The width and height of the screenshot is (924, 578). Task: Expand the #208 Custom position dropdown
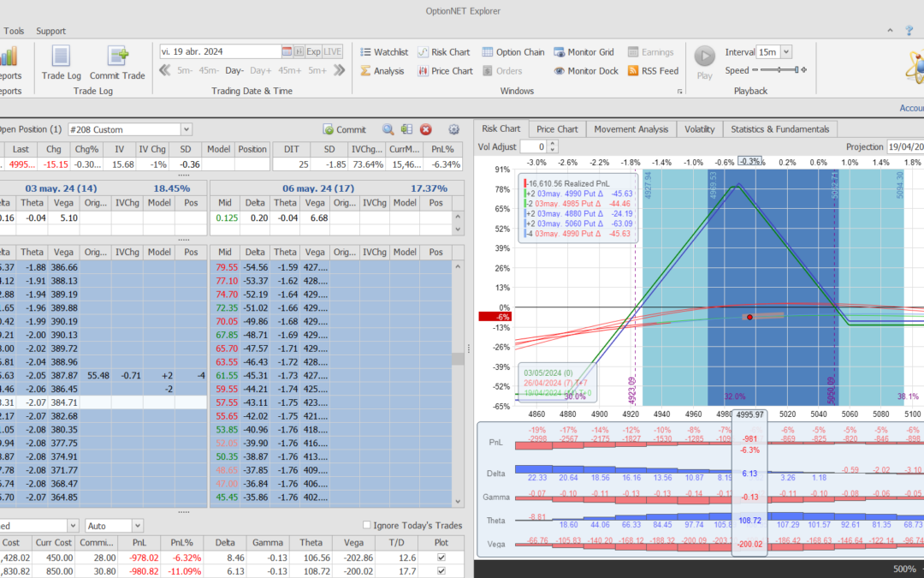[x=187, y=129]
